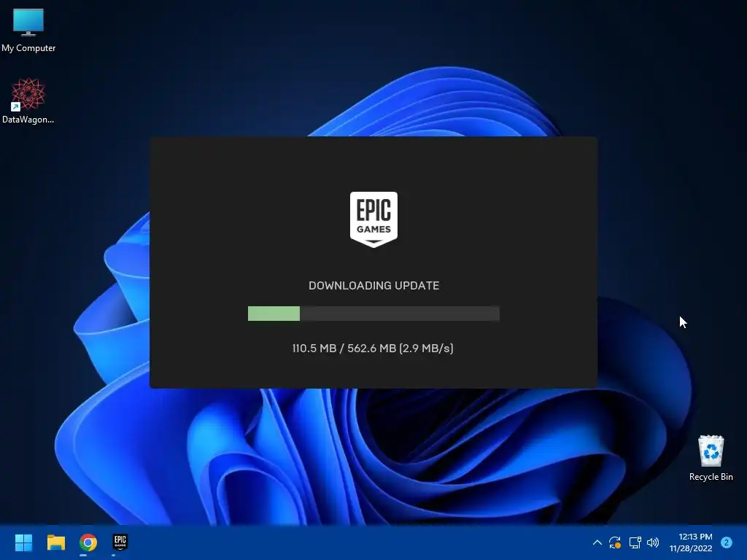Select the Recycle Bin desktop icon

pos(711,458)
